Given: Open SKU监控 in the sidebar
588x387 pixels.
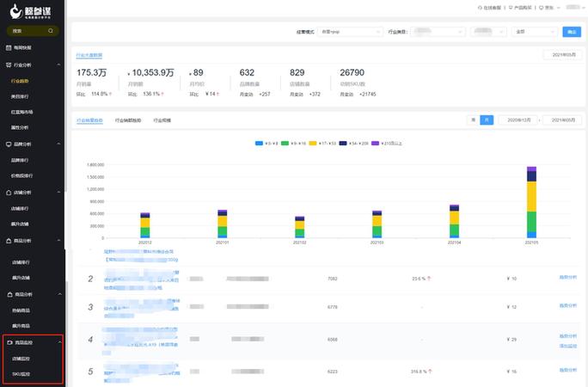Looking at the screenshot, I should 21,374.
